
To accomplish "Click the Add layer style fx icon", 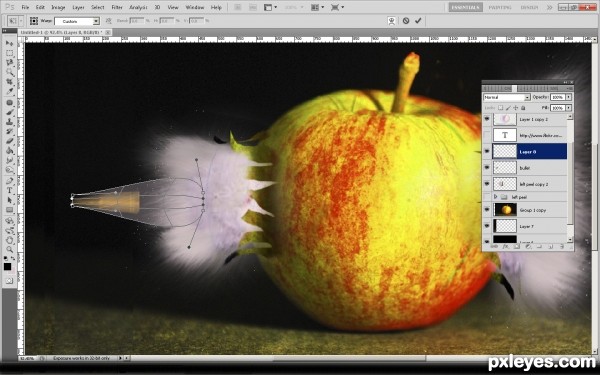I will point(505,247).
